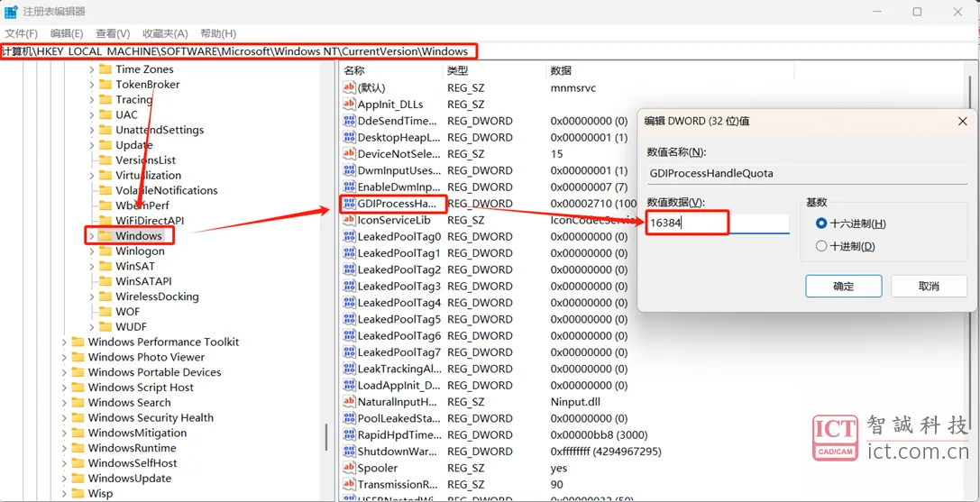This screenshot has height=502, width=980.
Task: Click the IconServiceLib string icon
Action: [350, 220]
